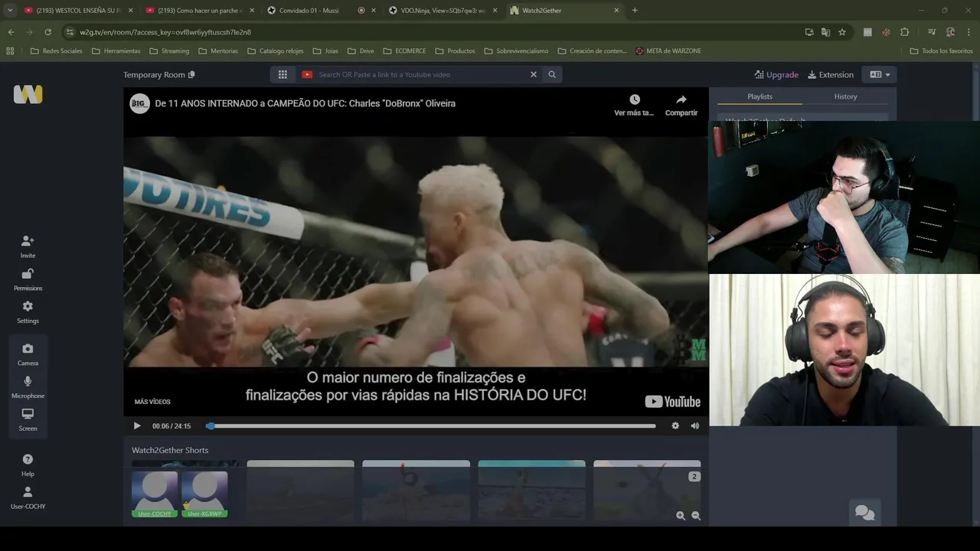Open player settings gear
This screenshot has width=980, height=551.
tap(675, 425)
